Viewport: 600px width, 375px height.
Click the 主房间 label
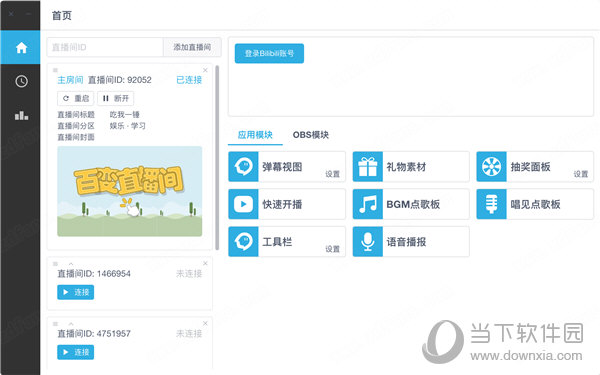pyautogui.click(x=70, y=80)
